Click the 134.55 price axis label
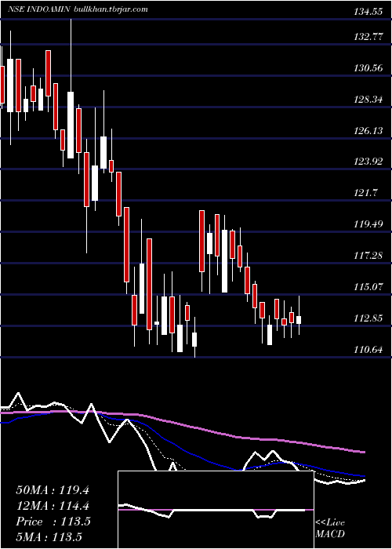This screenshot has height=549, width=392. tap(368, 12)
